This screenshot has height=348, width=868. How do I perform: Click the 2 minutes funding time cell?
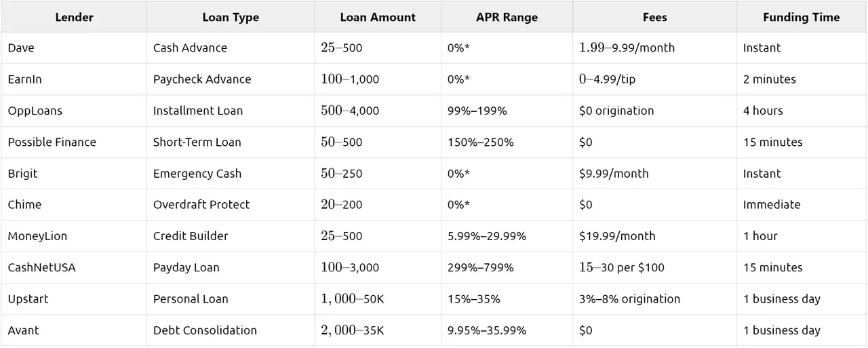pos(802,79)
